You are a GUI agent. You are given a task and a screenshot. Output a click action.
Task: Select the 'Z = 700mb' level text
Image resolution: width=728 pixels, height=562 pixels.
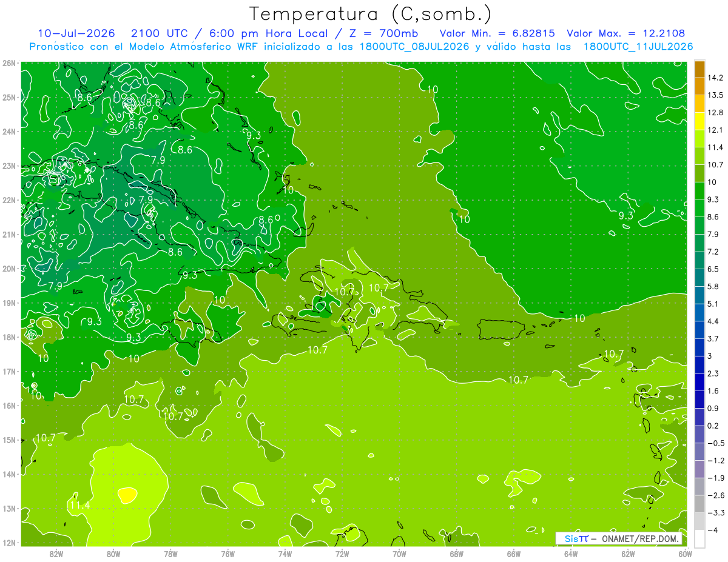click(x=383, y=33)
